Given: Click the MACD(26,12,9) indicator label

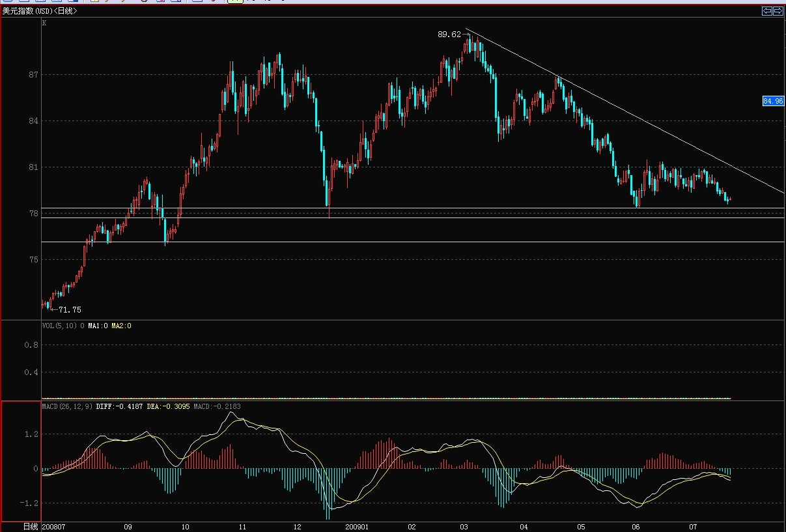Looking at the screenshot, I should coord(67,406).
